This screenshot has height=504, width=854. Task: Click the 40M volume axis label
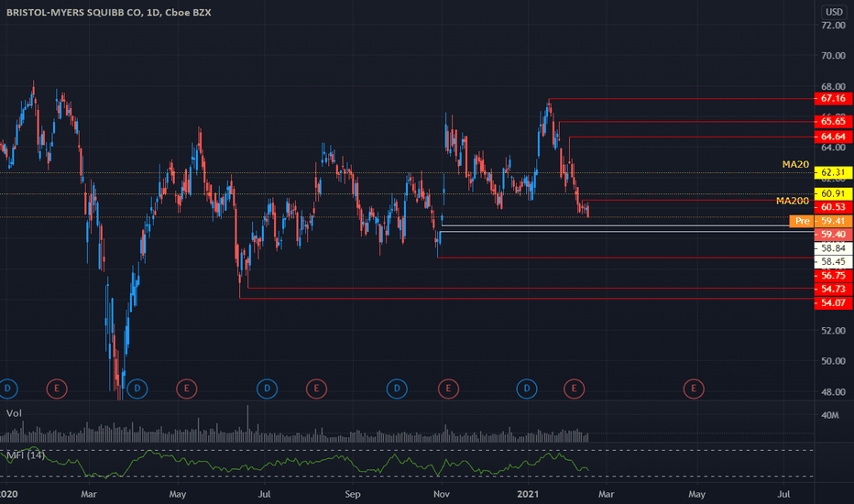click(830, 415)
